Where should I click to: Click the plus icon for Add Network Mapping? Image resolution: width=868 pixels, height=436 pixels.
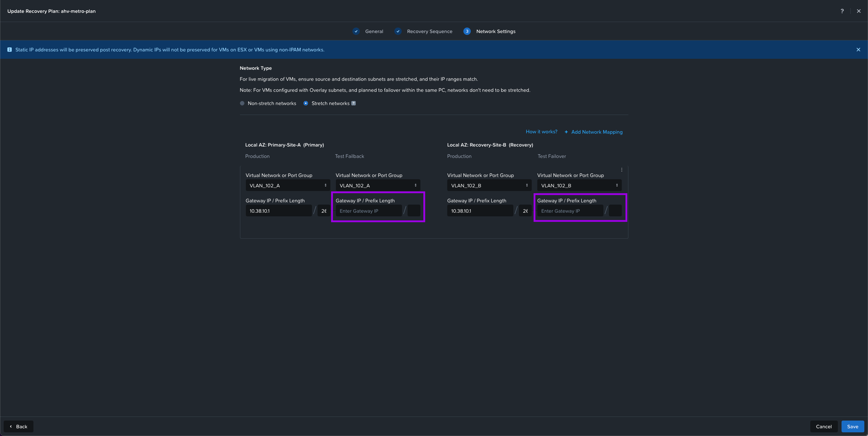(x=566, y=132)
